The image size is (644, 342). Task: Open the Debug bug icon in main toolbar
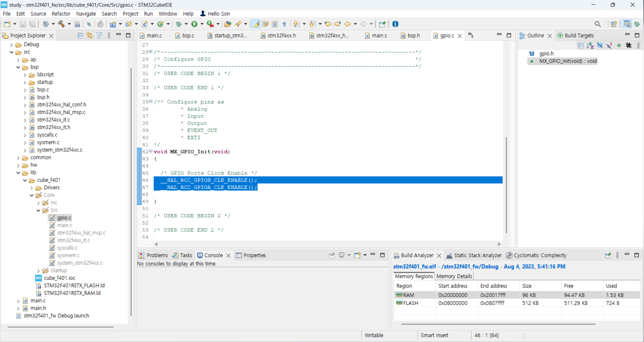pos(179,24)
